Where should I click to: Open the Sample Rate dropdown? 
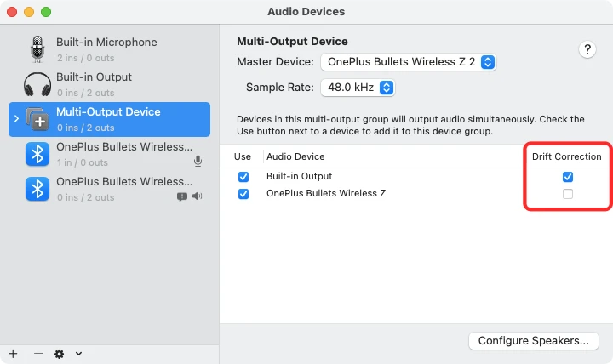[x=357, y=88]
